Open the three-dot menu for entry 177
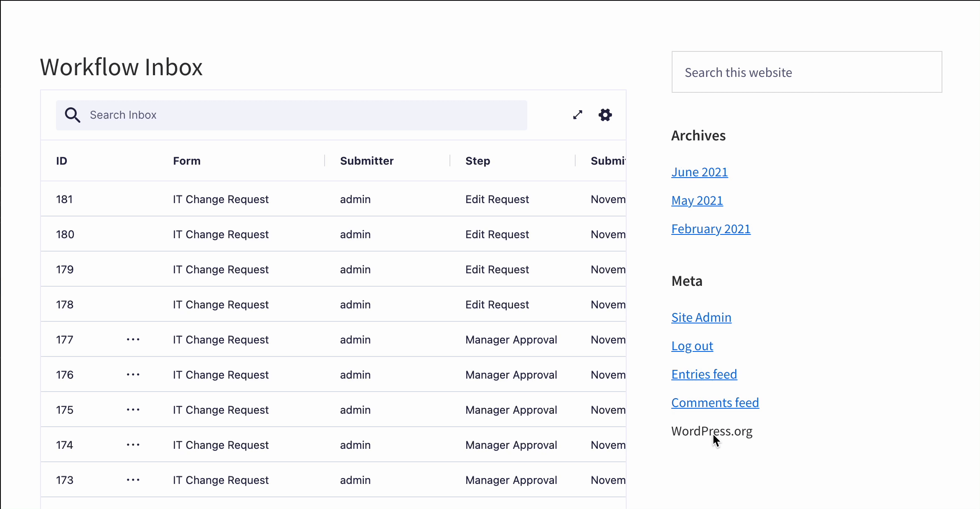The image size is (980, 509). point(133,339)
